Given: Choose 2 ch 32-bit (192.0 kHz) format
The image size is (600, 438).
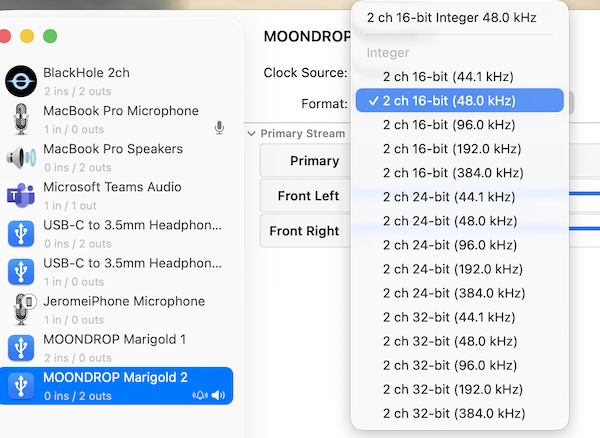Looking at the screenshot, I should click(460, 389).
